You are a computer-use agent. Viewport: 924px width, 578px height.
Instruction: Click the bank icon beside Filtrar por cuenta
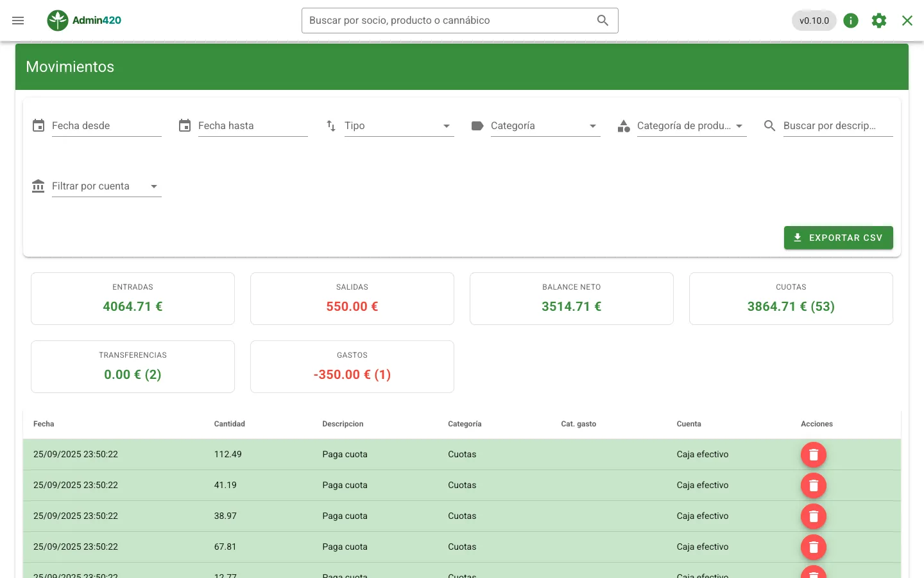pyautogui.click(x=38, y=186)
